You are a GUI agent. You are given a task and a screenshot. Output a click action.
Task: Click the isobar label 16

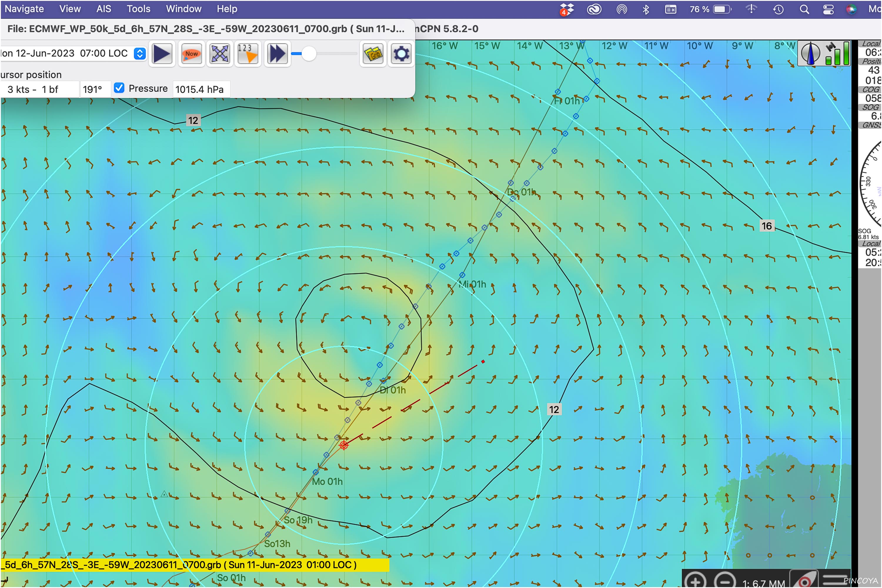point(767,226)
